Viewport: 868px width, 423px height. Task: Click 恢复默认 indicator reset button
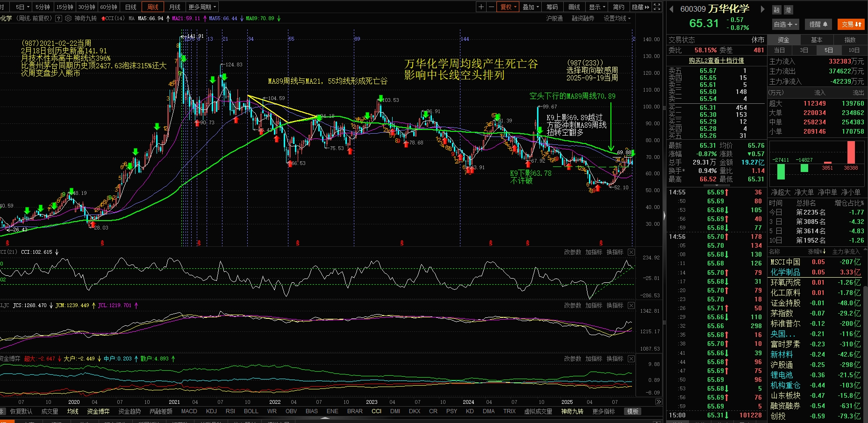pyautogui.click(x=22, y=411)
